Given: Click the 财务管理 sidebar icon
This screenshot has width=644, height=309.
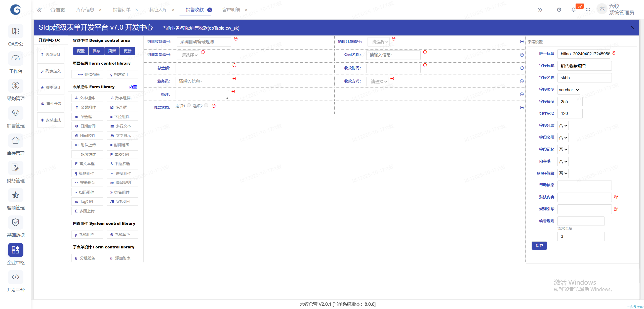Looking at the screenshot, I should pyautogui.click(x=16, y=168).
